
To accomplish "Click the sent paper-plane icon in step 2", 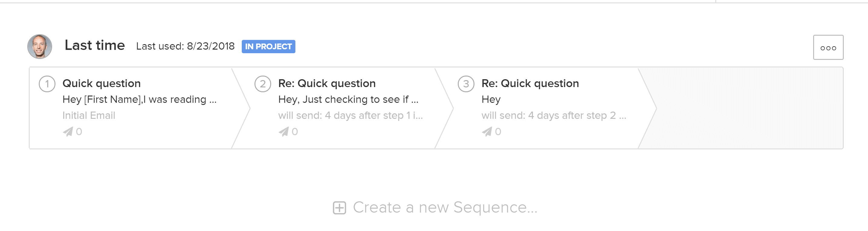I will click(283, 132).
